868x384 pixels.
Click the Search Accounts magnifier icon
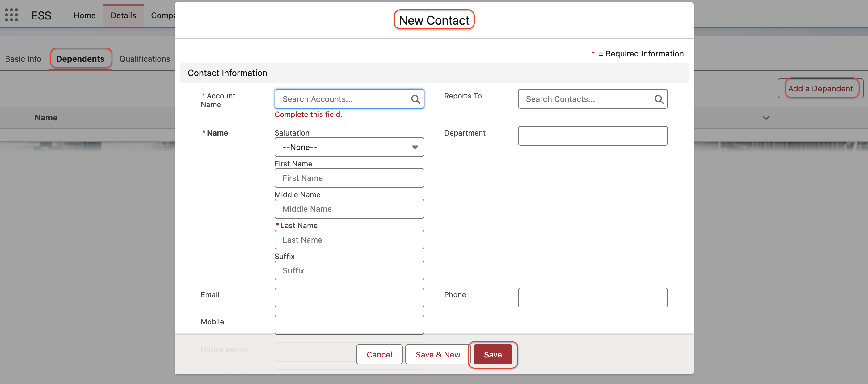(415, 99)
